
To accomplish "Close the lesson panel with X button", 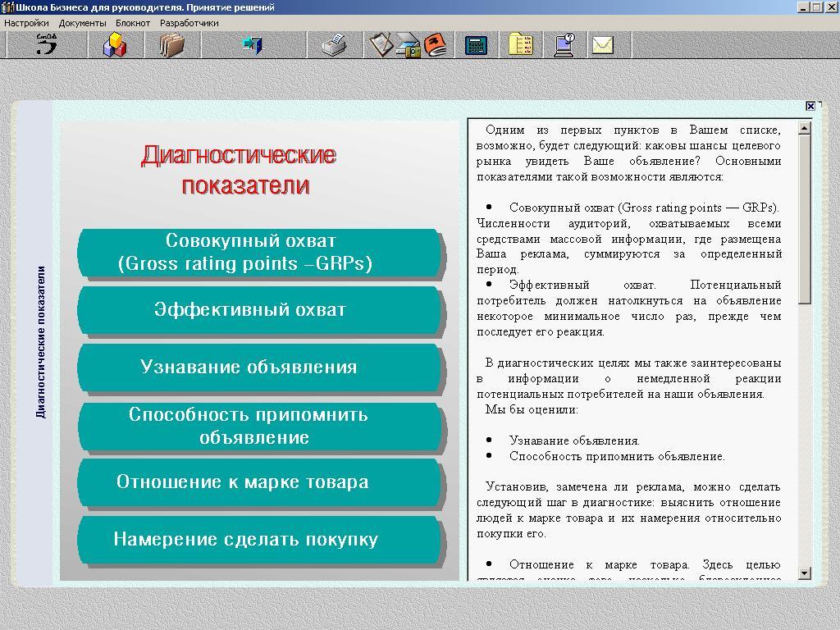I will pyautogui.click(x=810, y=106).
